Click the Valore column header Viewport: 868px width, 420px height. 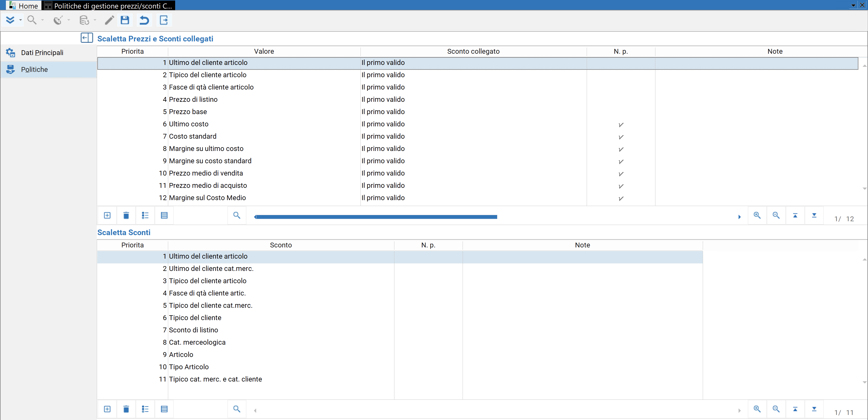pyautogui.click(x=264, y=51)
